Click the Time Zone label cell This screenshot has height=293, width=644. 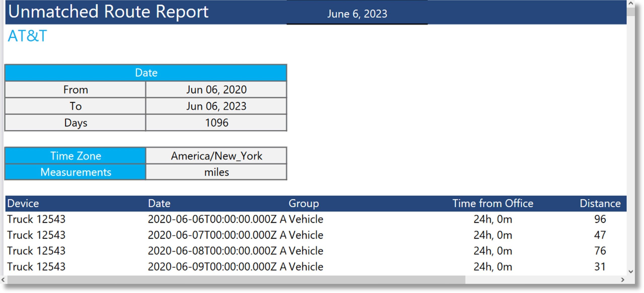click(x=75, y=156)
